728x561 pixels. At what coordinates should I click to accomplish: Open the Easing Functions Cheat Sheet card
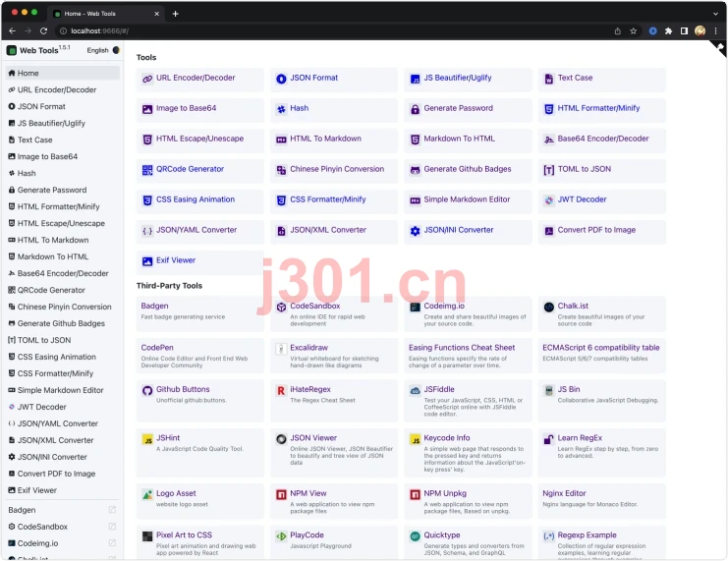point(468,356)
